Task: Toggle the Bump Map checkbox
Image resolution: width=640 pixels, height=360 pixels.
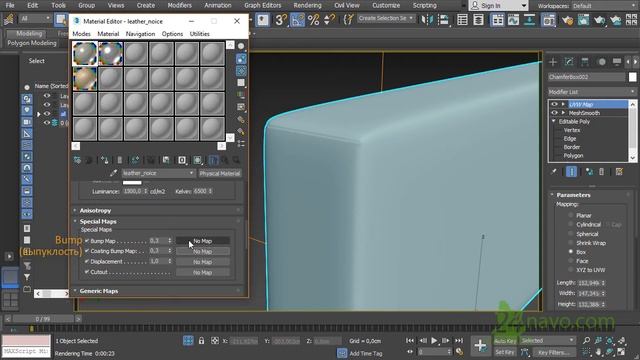Action: click(87, 241)
